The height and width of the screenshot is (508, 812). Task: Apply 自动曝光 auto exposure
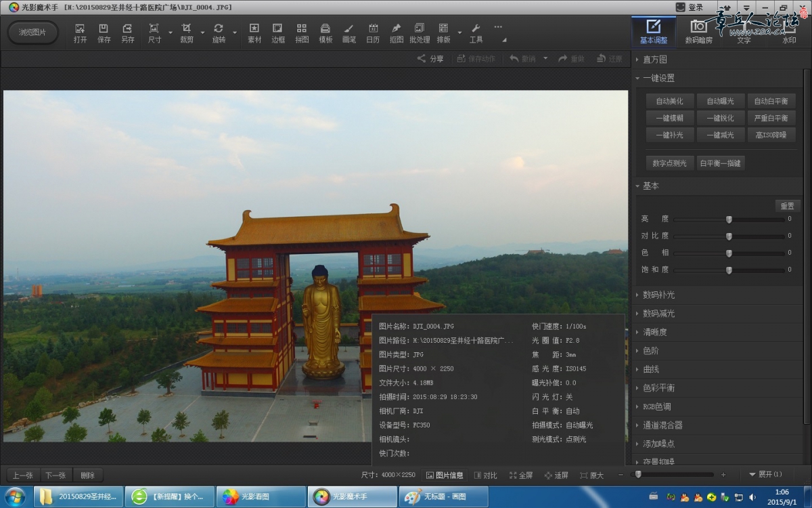tap(721, 102)
